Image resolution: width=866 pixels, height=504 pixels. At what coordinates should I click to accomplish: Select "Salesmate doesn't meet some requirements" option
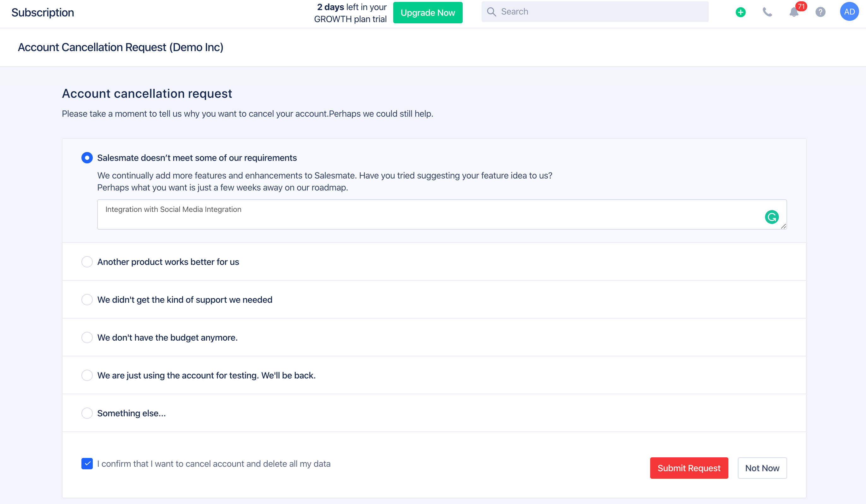[87, 158]
